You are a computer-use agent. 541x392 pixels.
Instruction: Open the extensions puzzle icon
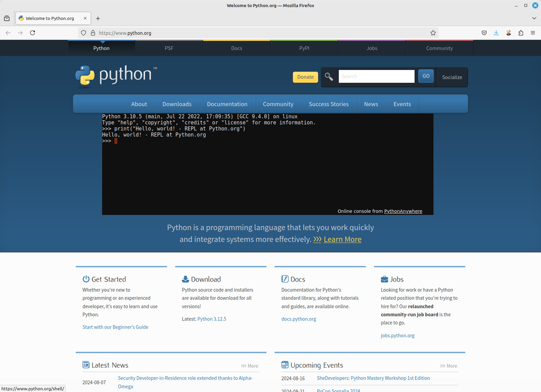pyautogui.click(x=521, y=33)
